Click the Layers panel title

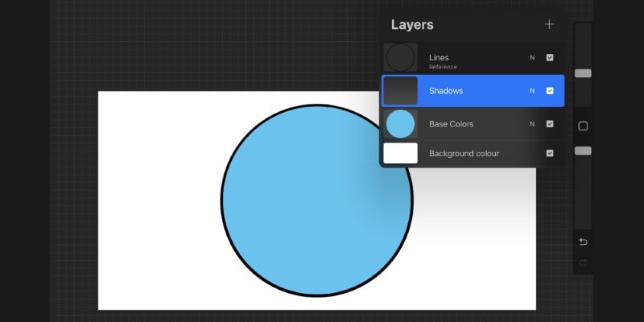click(412, 25)
